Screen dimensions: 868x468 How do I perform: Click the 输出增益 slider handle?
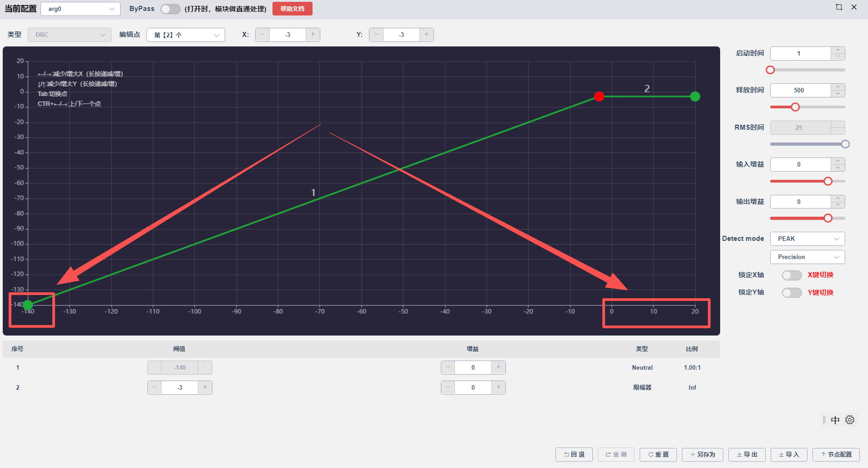(x=828, y=218)
